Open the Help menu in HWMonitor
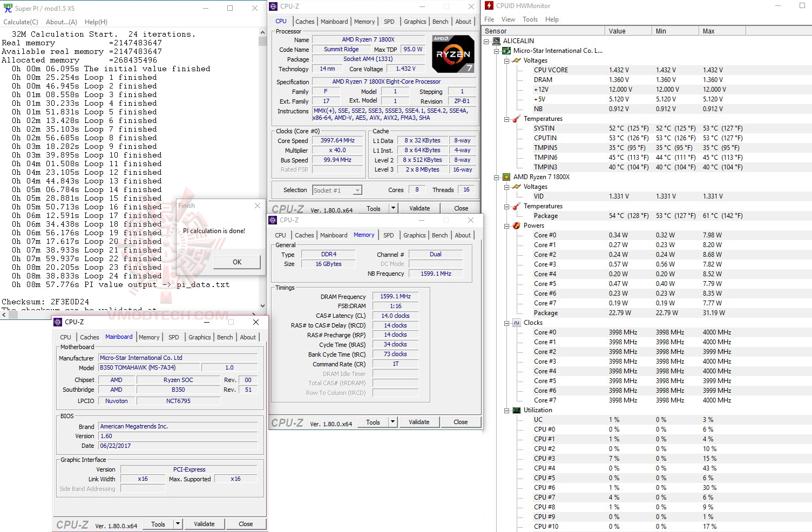 [552, 19]
